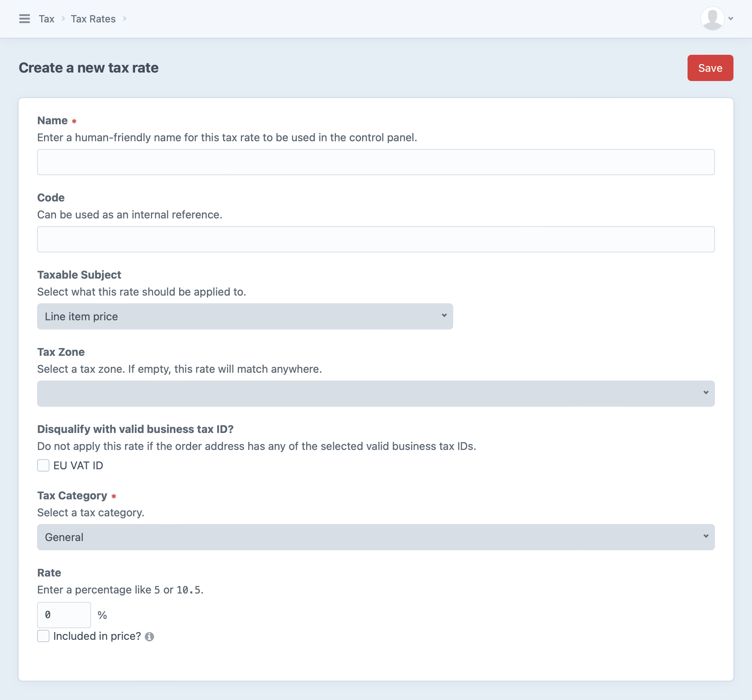This screenshot has width=752, height=700.
Task: Open the Tax Category select showing General
Action: tap(376, 537)
